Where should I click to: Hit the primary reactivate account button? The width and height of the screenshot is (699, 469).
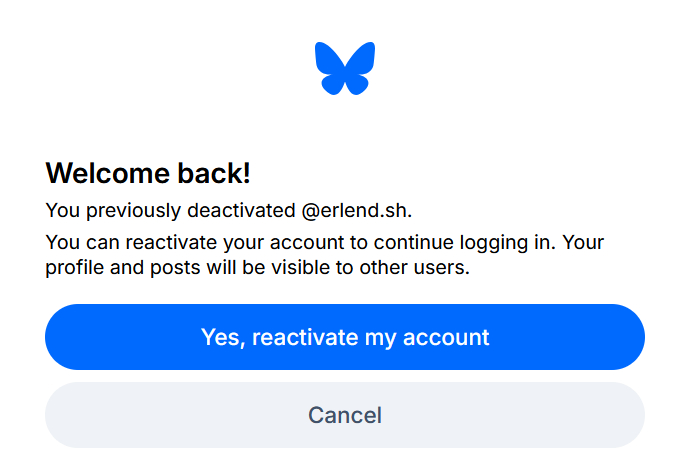[345, 337]
